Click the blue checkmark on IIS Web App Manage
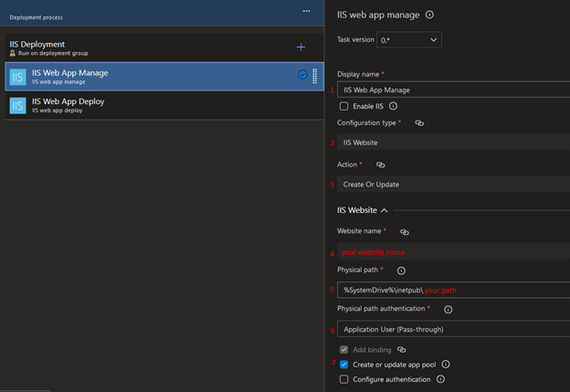The height and width of the screenshot is (392, 570). point(302,75)
